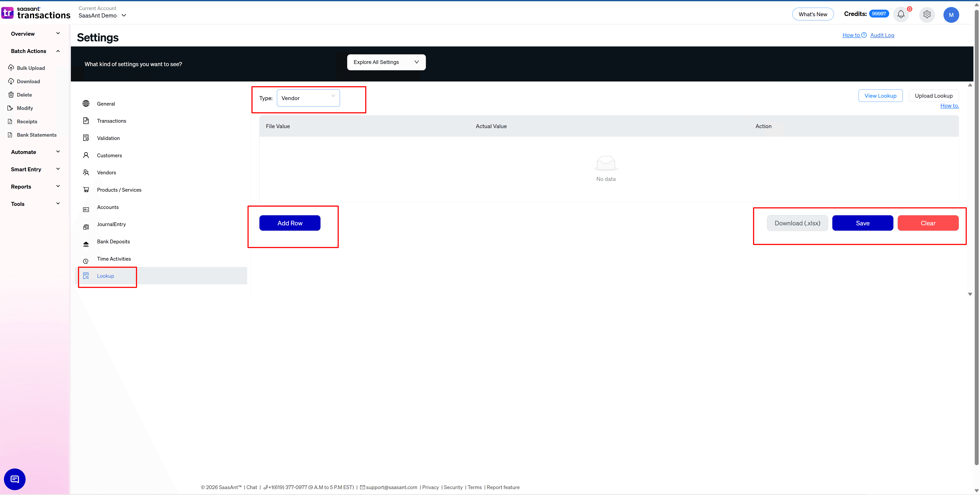Screen dimensions: 980x495
Task: Click the scrollbar down arrow
Action: (970, 294)
